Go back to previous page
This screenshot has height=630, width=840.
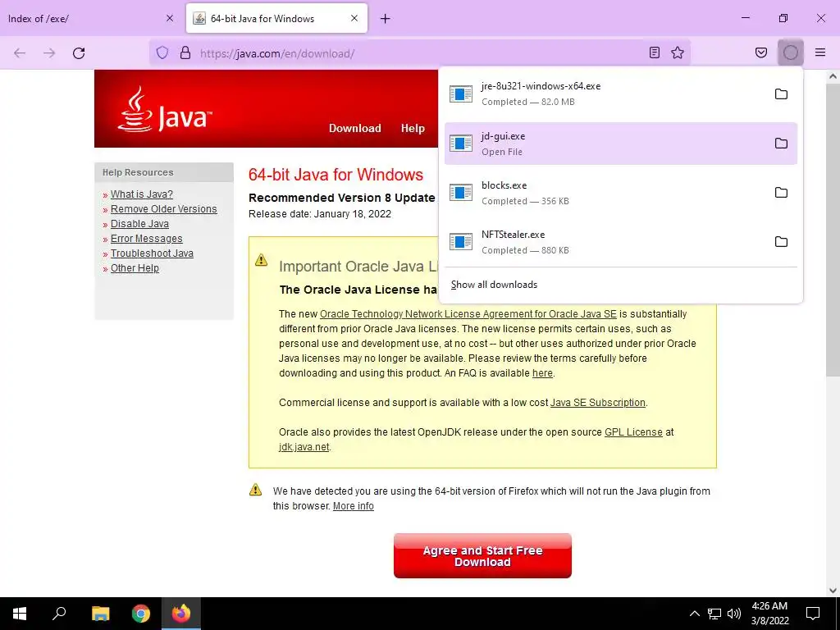20,53
